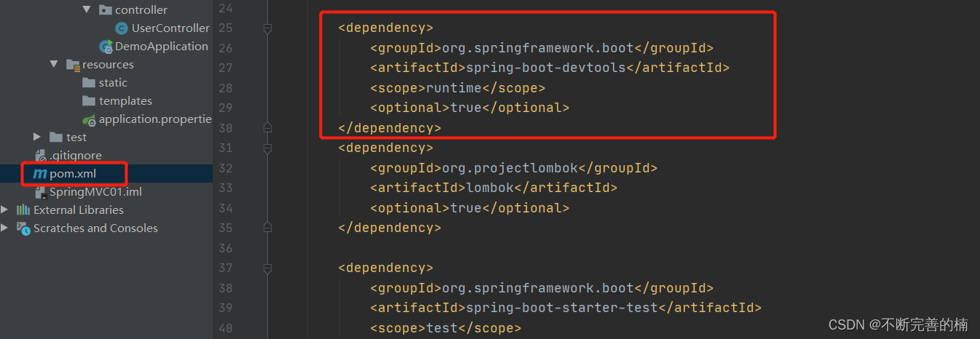Click gutter line number 28
The width and height of the screenshot is (980, 339).
(x=225, y=88)
